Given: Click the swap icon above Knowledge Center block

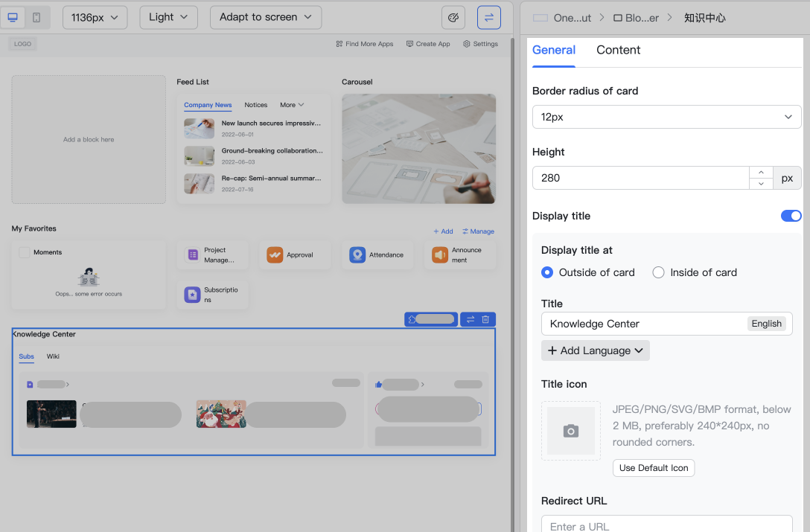Looking at the screenshot, I should coord(471,320).
